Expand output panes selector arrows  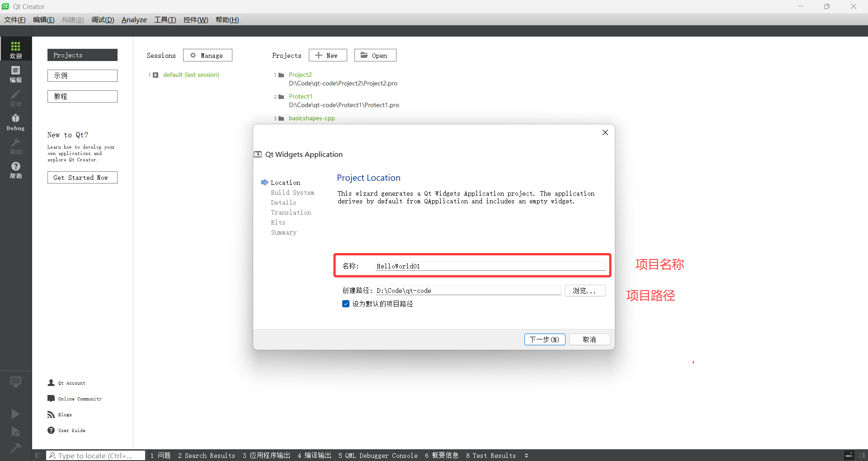(x=526, y=456)
